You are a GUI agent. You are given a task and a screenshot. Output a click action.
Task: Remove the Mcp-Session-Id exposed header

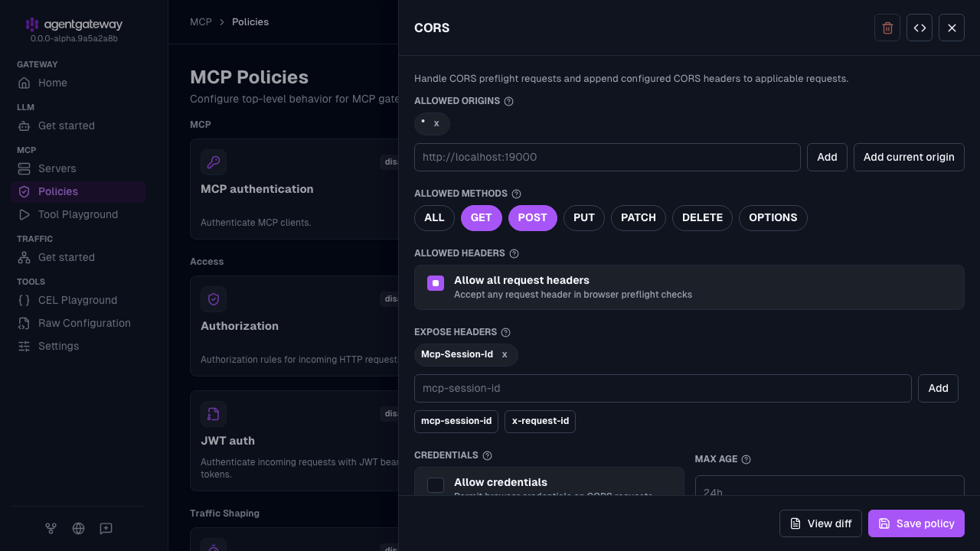tap(505, 355)
